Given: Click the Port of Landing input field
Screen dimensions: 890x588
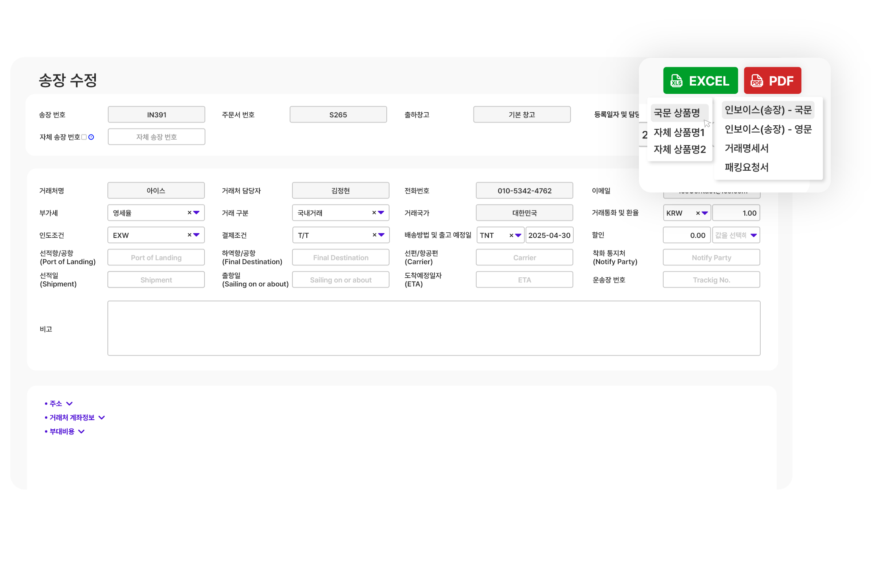Looking at the screenshot, I should coord(156,257).
